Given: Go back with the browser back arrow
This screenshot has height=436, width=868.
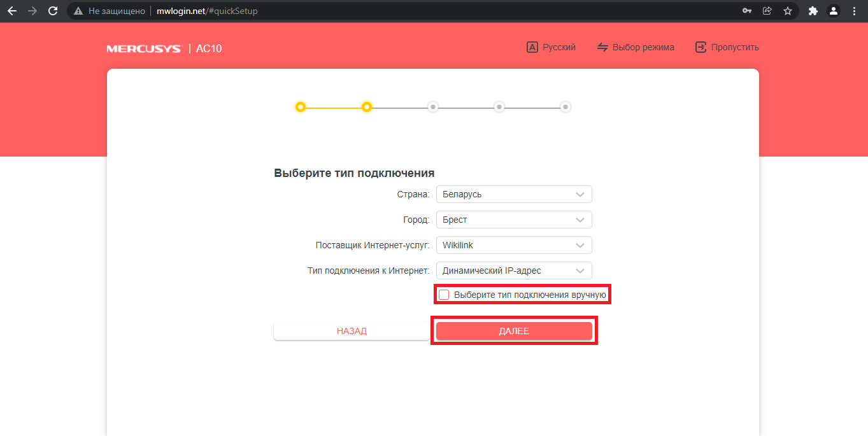Looking at the screenshot, I should (11, 11).
